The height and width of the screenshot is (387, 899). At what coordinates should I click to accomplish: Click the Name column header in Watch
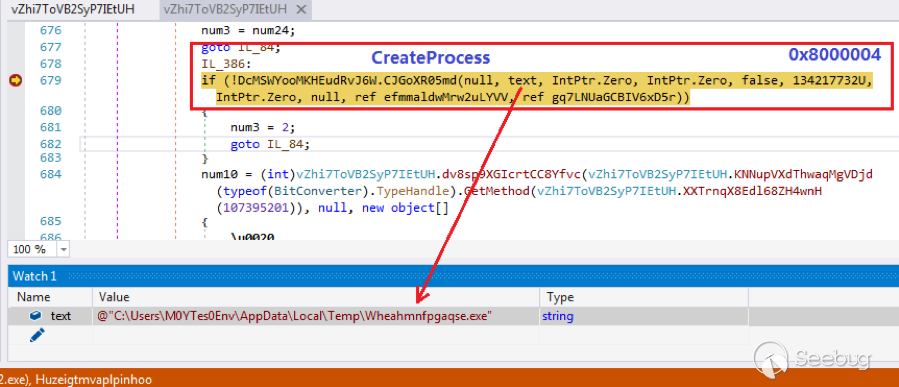(34, 297)
